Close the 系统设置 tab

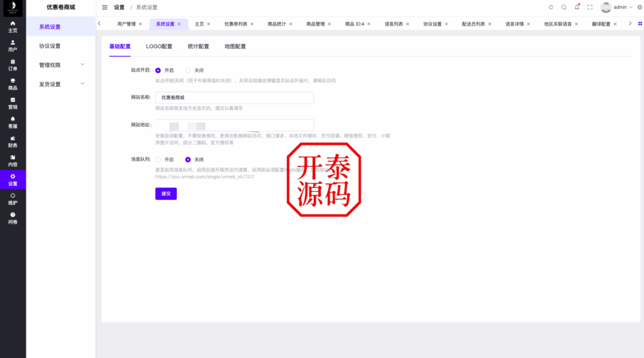pyautogui.click(x=179, y=24)
